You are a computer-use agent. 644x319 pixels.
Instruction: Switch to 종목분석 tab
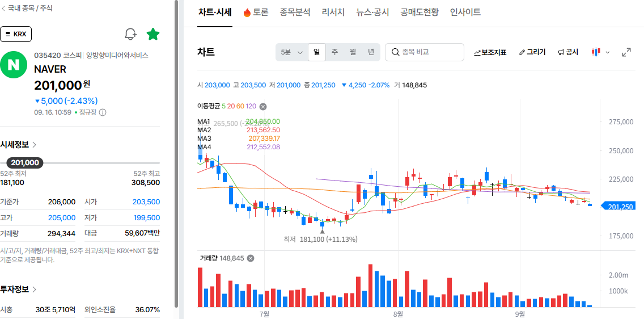pyautogui.click(x=295, y=12)
